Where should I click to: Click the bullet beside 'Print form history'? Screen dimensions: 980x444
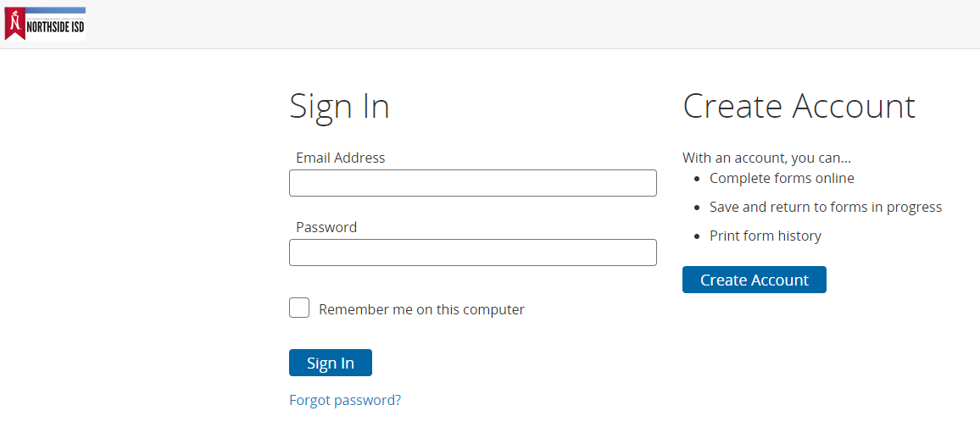pos(697,236)
